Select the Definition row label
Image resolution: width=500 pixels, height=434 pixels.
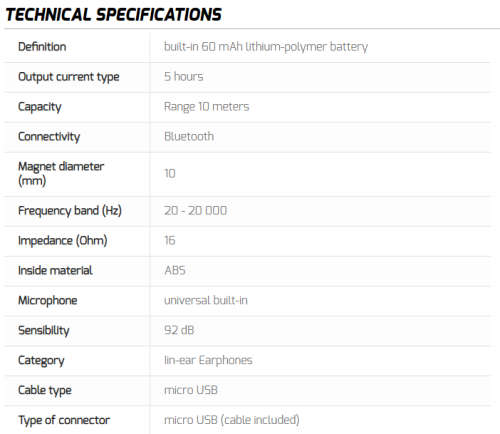(42, 47)
